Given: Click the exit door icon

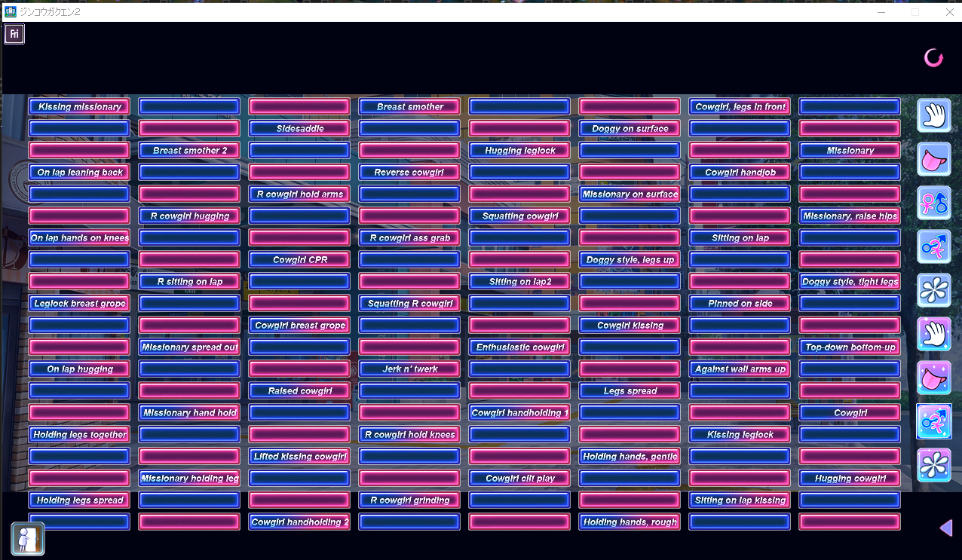Looking at the screenshot, I should (x=28, y=539).
